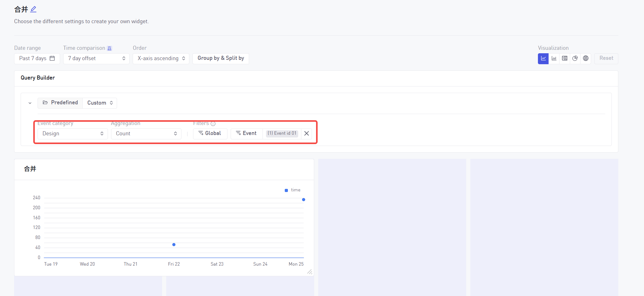Click the pencil icon to rename widget
644x296 pixels.
pyautogui.click(x=33, y=9)
